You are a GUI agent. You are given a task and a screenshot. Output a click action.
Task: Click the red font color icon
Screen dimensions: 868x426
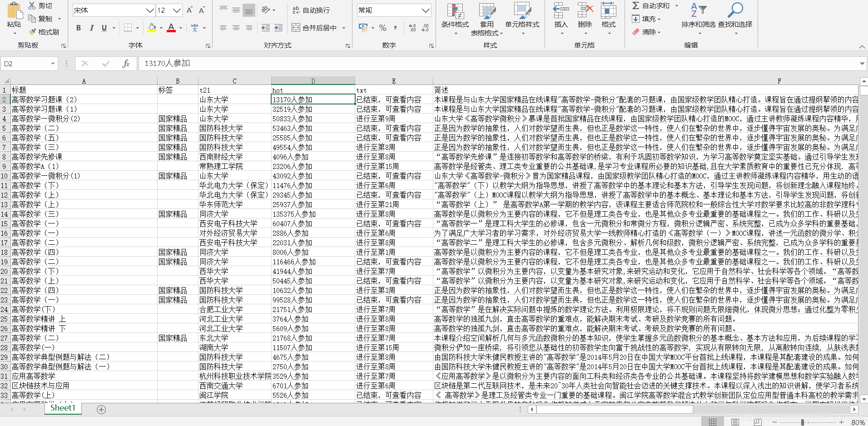[171, 28]
